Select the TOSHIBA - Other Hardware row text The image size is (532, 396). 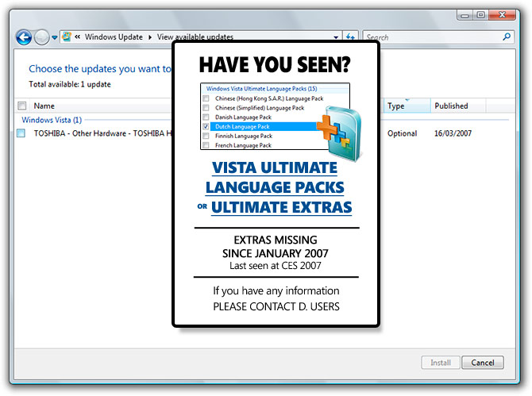pyautogui.click(x=102, y=133)
